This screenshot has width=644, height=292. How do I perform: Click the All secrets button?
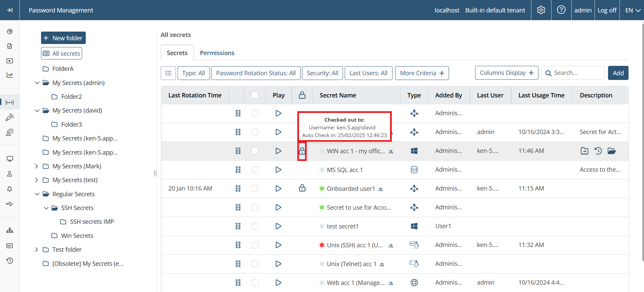(62, 53)
